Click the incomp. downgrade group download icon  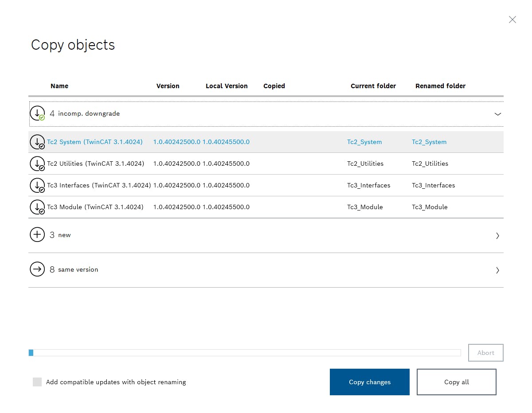coord(37,113)
